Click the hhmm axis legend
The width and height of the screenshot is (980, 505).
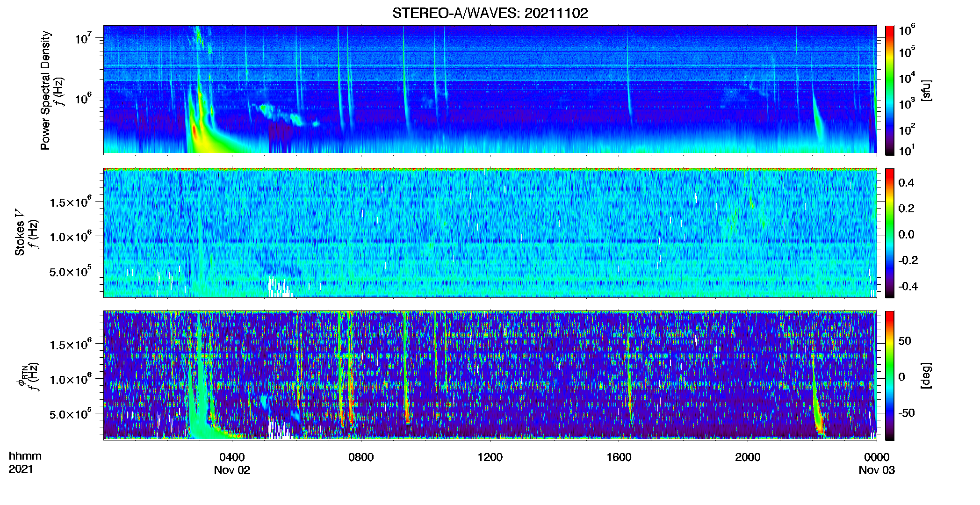tap(25, 456)
